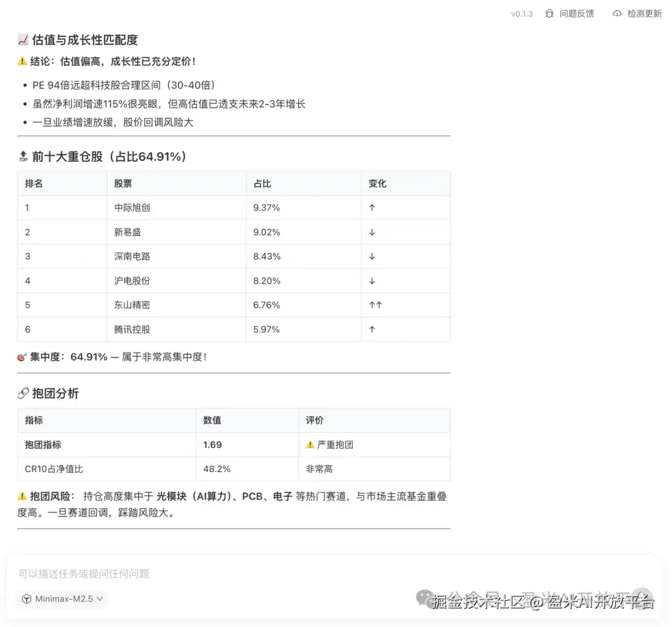Screen dimensions: 672x627
Task: Click the chart icon before 估值与成长性匹配度 heading
Action: [22, 39]
